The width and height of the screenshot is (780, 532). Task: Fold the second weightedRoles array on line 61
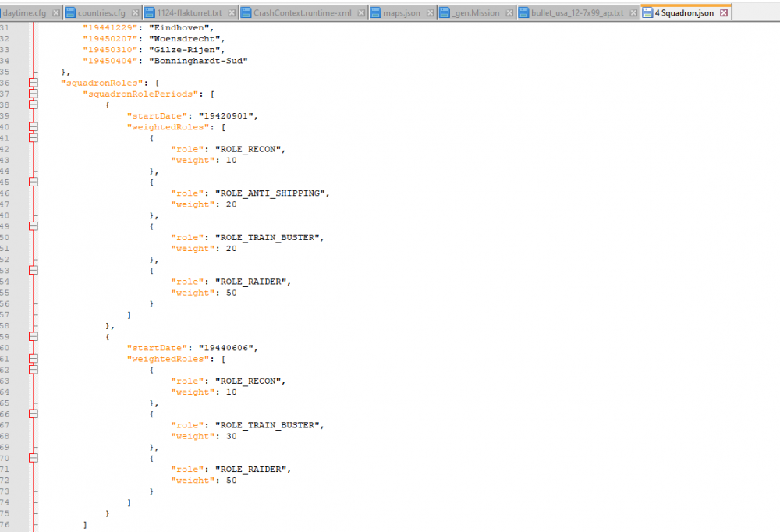[x=33, y=359]
